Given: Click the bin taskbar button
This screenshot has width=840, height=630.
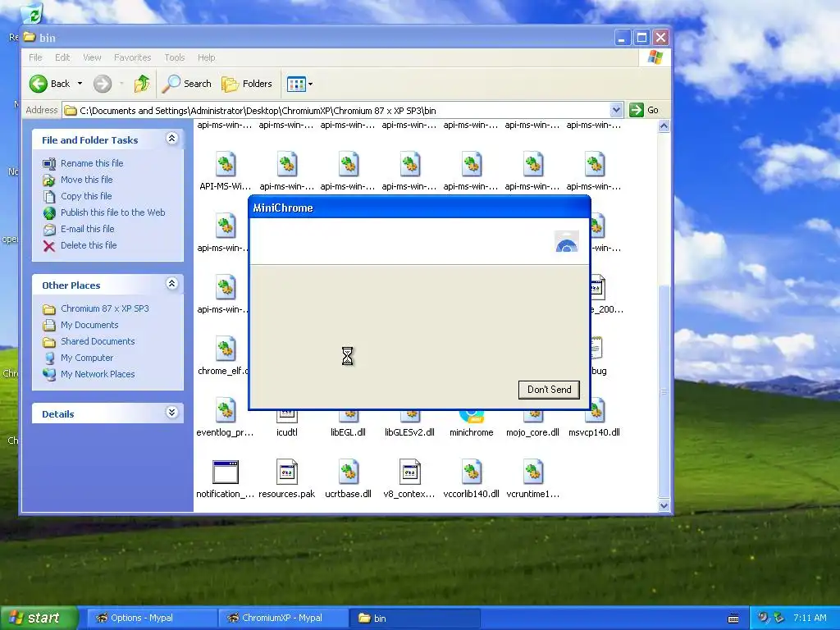Looking at the screenshot, I should click(x=414, y=618).
